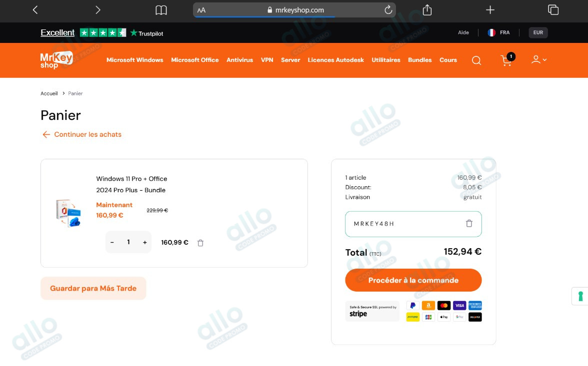Image resolution: width=588 pixels, height=366 pixels.
Task: Open the FRA language selector
Action: click(499, 32)
